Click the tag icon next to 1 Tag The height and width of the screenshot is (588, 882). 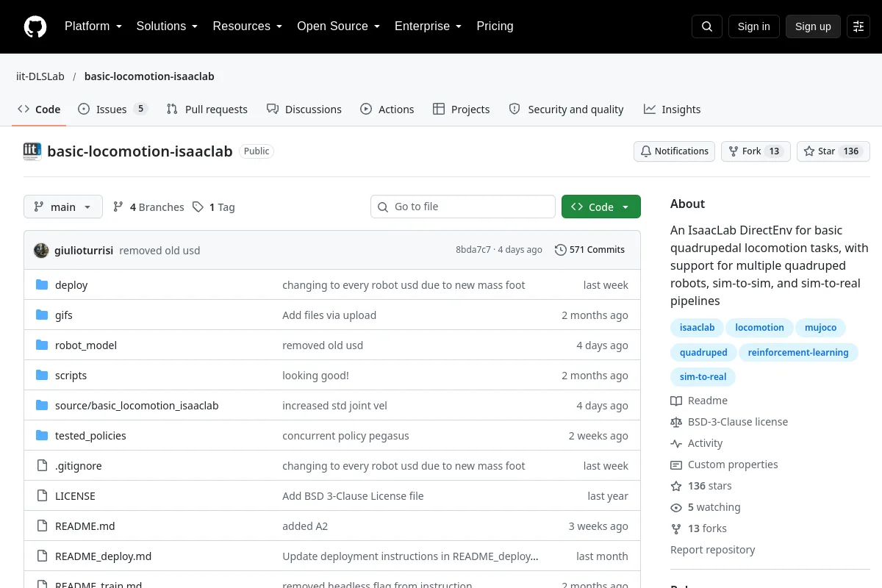tap(198, 207)
